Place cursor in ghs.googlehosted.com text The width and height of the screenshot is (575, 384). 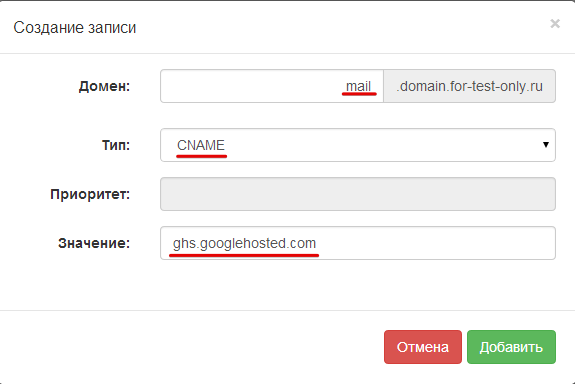(244, 243)
